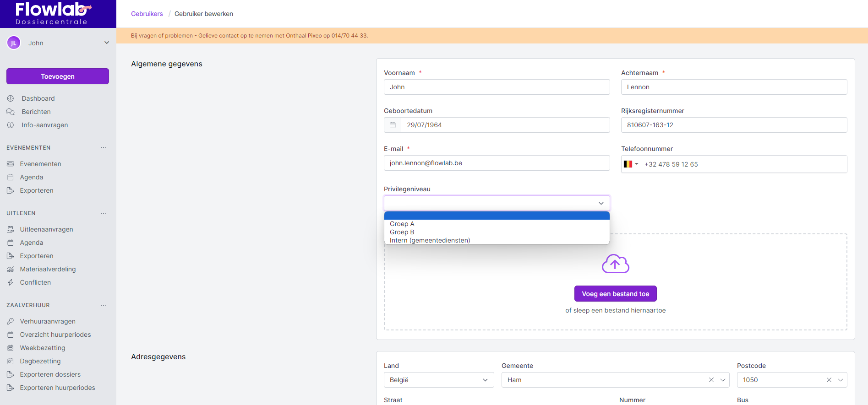The height and width of the screenshot is (405, 868).
Task: Select Groep A in the privilege list
Action: click(x=402, y=224)
